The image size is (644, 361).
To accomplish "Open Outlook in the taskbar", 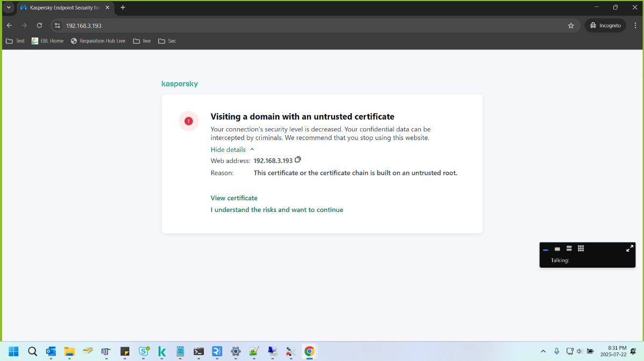I will click(51, 352).
